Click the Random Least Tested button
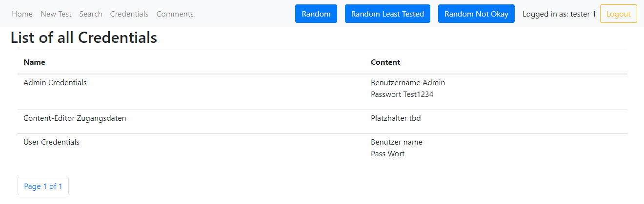Screen dimensions: 644x204 tap(387, 14)
